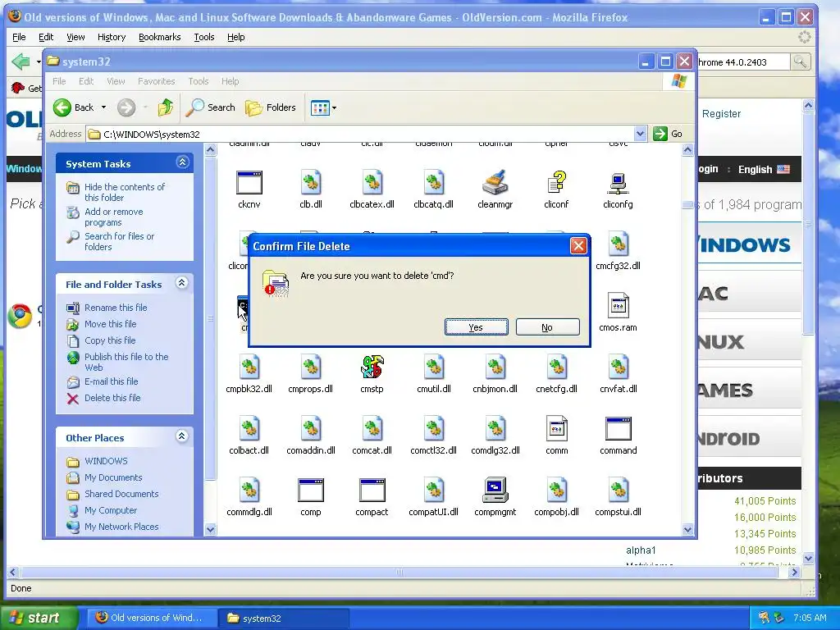Click the Register link on the webpage
840x630 pixels.
point(721,113)
